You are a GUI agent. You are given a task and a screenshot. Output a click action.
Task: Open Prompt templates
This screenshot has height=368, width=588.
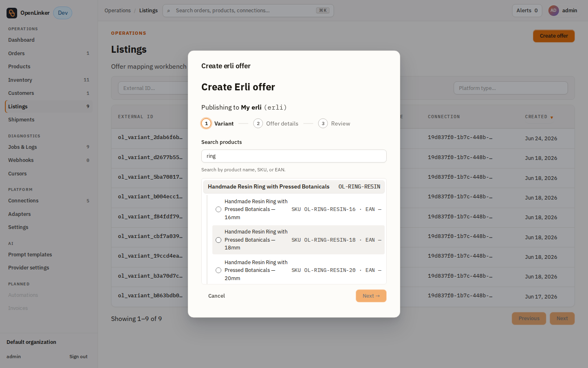[x=49, y=255]
